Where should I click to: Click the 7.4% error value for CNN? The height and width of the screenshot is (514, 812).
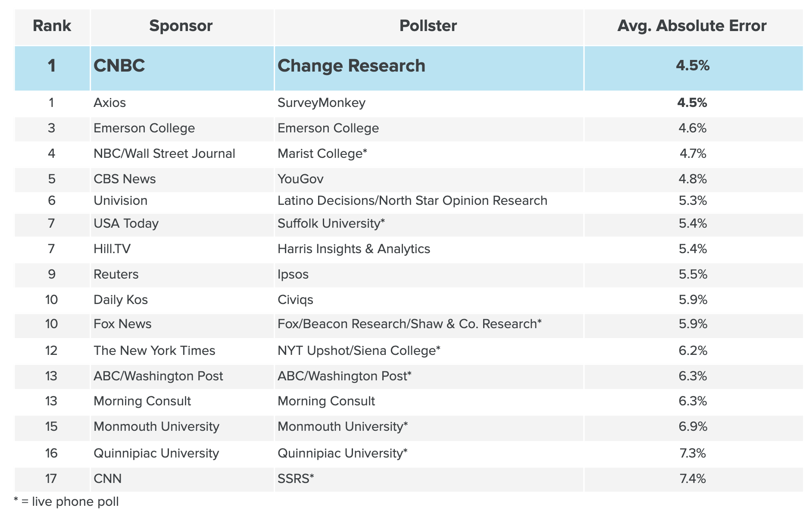[693, 479]
